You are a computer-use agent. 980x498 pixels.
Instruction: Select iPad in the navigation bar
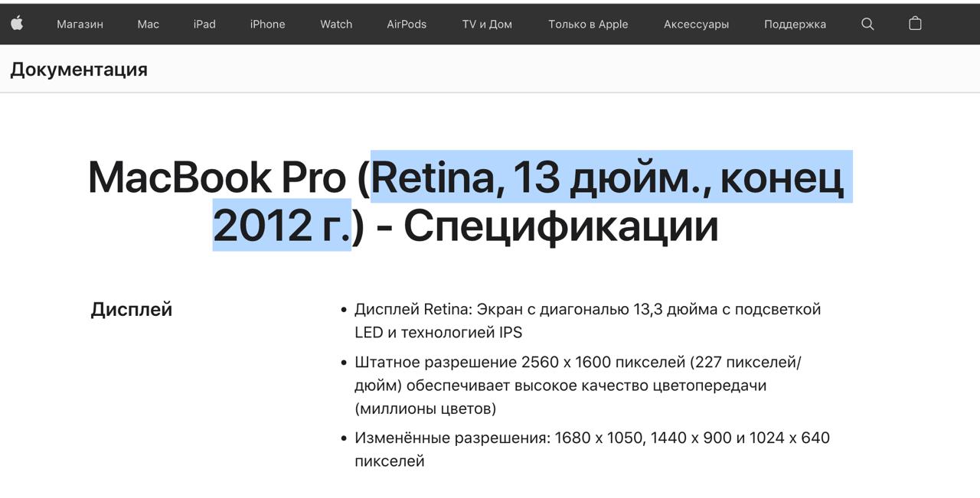(x=204, y=24)
